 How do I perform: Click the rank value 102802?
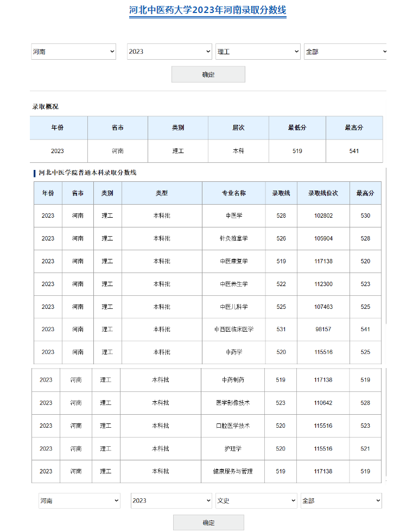323,216
